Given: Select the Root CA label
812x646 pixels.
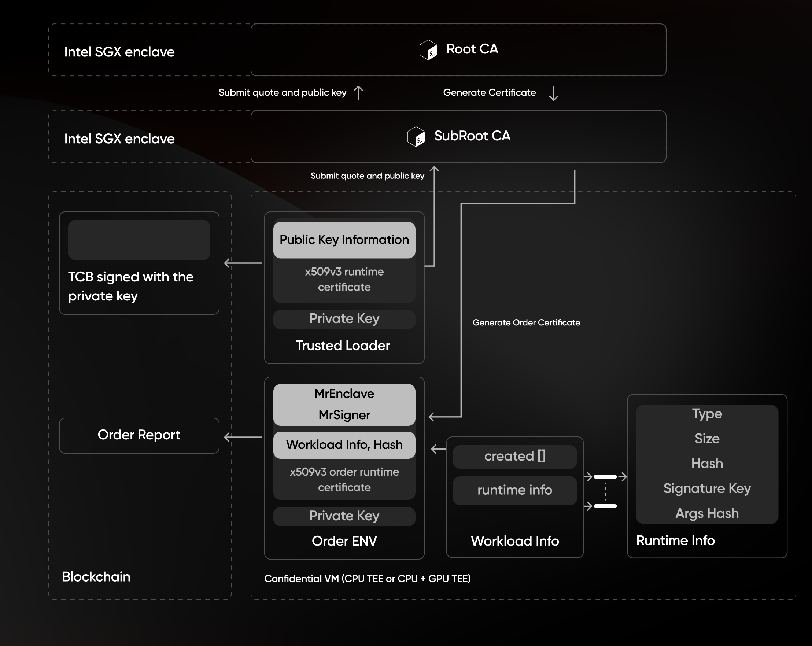Looking at the screenshot, I should [x=472, y=49].
